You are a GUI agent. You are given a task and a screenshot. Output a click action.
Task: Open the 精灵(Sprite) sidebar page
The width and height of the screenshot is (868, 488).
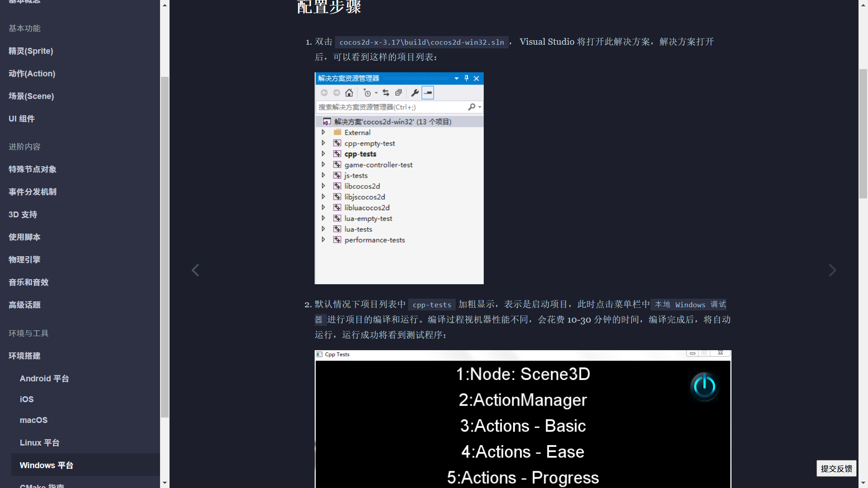coord(31,51)
